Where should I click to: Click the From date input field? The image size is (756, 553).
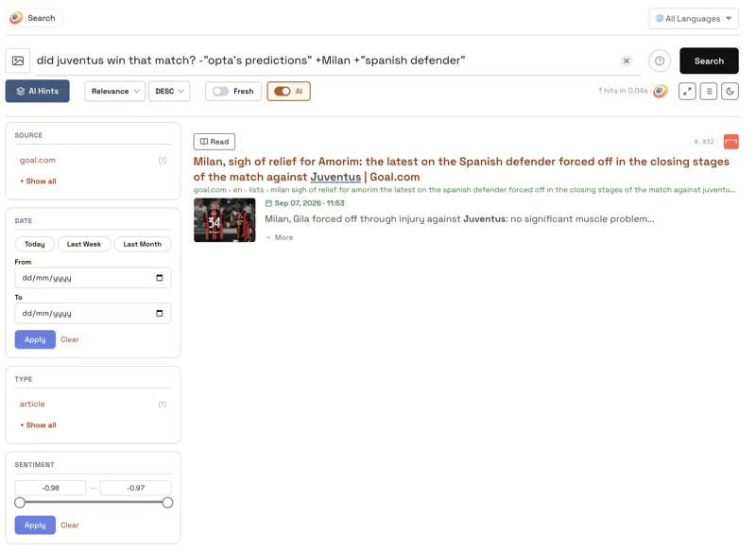click(93, 278)
